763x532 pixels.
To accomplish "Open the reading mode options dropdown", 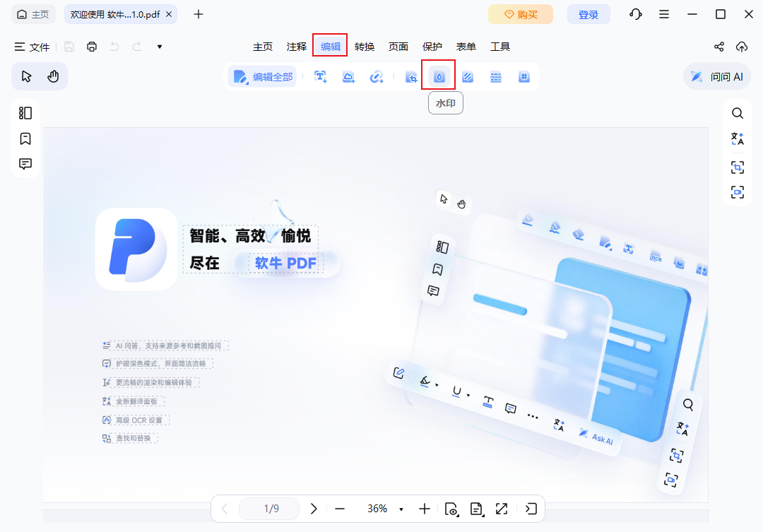I will point(451,509).
